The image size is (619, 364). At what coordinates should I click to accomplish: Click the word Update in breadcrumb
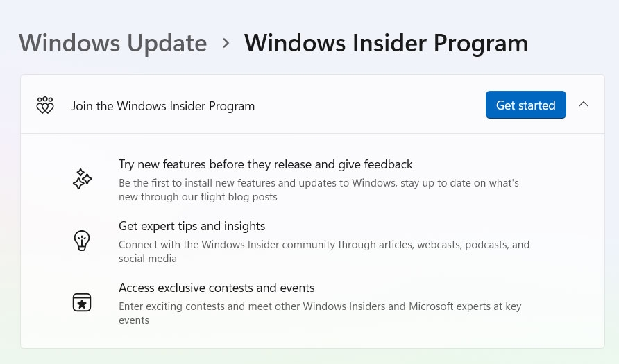pos(167,43)
